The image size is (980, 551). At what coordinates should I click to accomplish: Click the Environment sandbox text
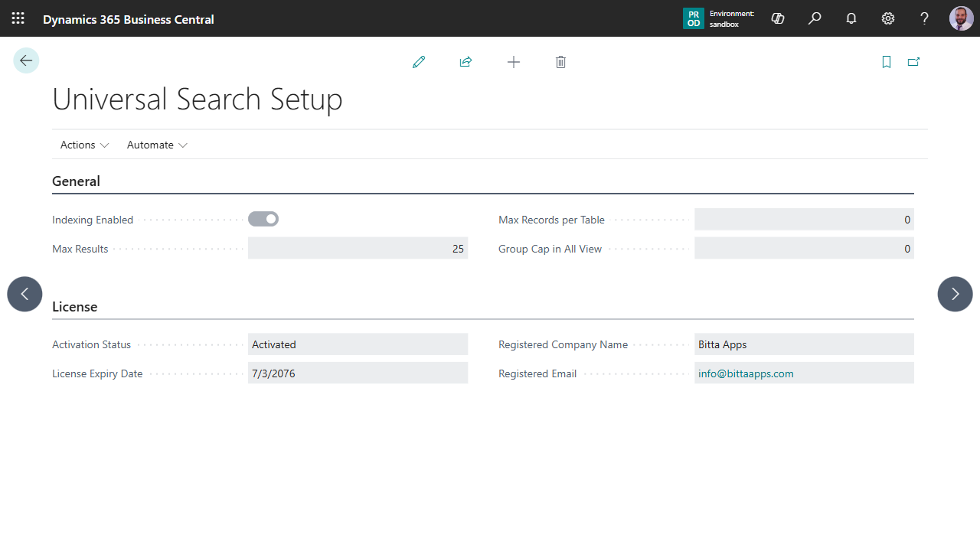point(732,18)
